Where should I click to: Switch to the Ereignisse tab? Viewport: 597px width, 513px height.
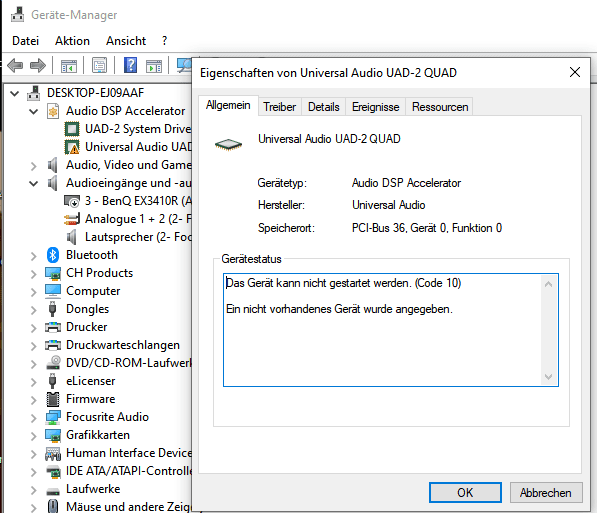coord(375,107)
